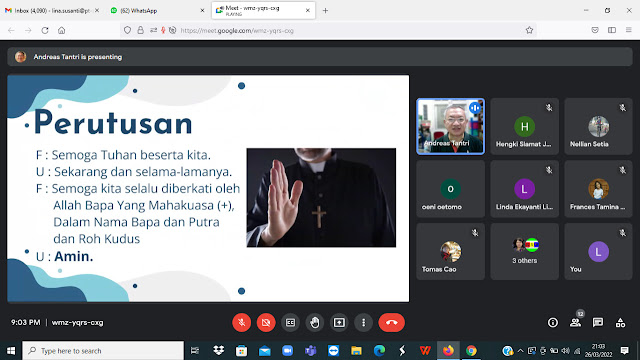The image size is (640, 360).
Task: Open the 3 others tile
Action: click(x=524, y=251)
